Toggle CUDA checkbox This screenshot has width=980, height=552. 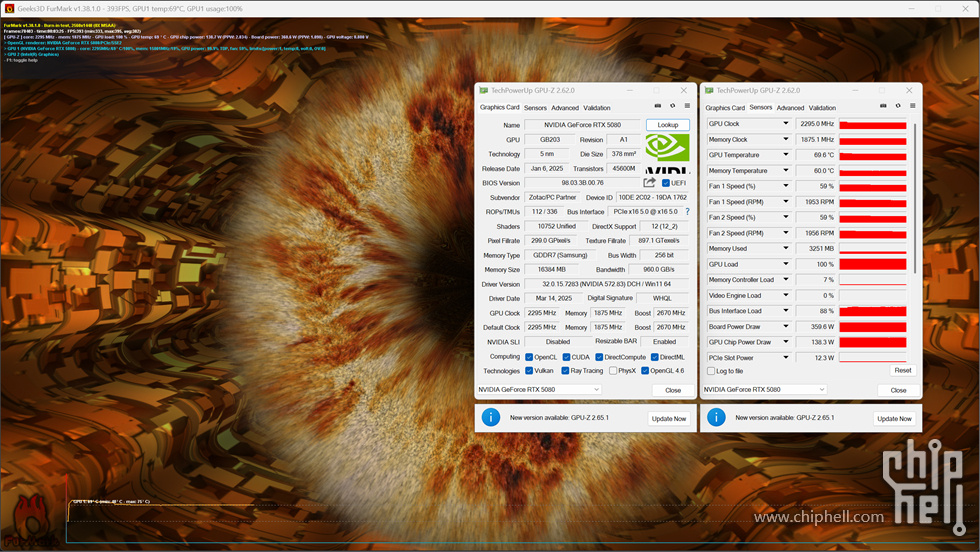[x=566, y=357]
